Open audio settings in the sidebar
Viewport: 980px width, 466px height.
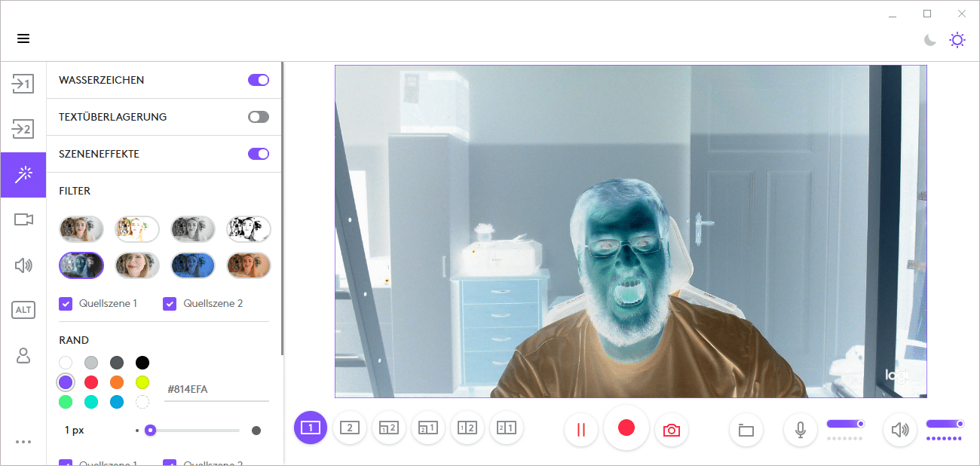pos(23,265)
